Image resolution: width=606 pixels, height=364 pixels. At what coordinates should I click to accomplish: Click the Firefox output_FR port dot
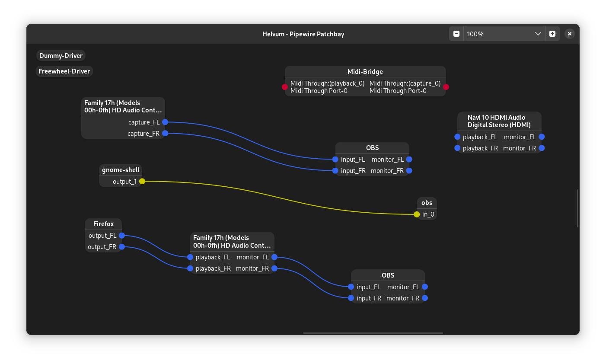(x=122, y=247)
